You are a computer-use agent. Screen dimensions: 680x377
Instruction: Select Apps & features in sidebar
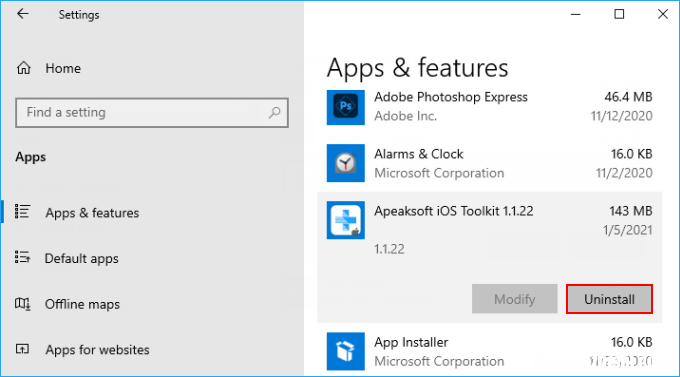[x=92, y=213]
